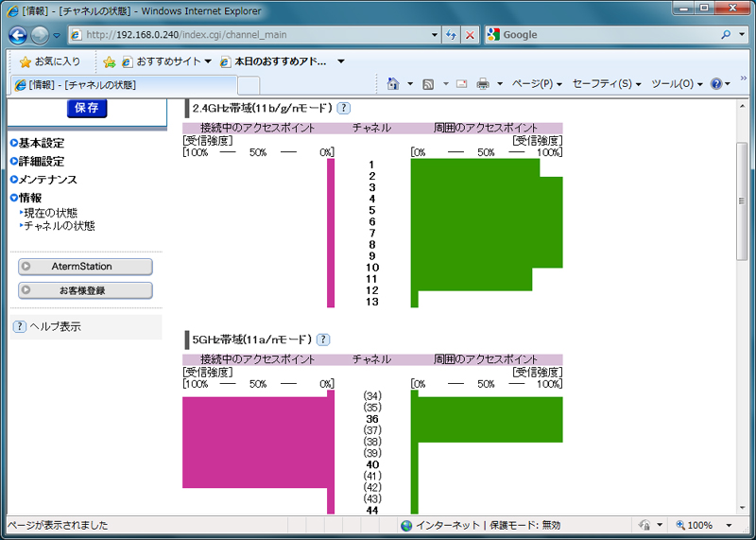The height and width of the screenshot is (540, 756).
Task: Open the recent pages dropdown arrow
Action: click(x=57, y=35)
